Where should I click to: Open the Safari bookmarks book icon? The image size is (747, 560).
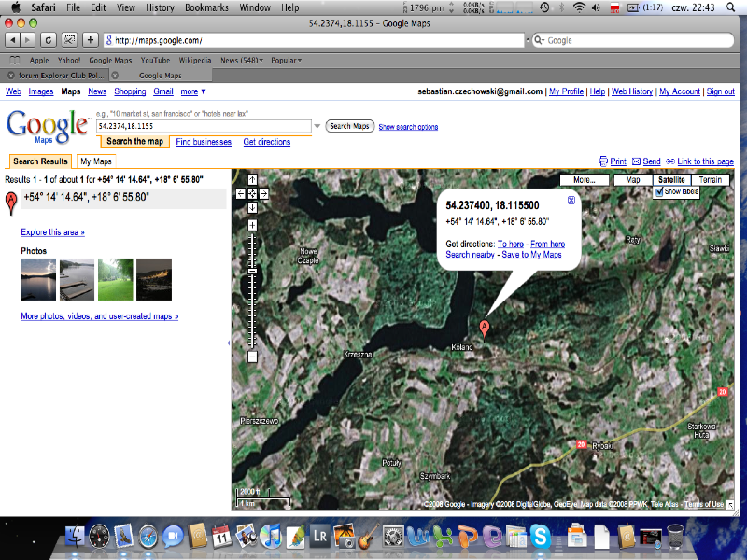pos(14,60)
